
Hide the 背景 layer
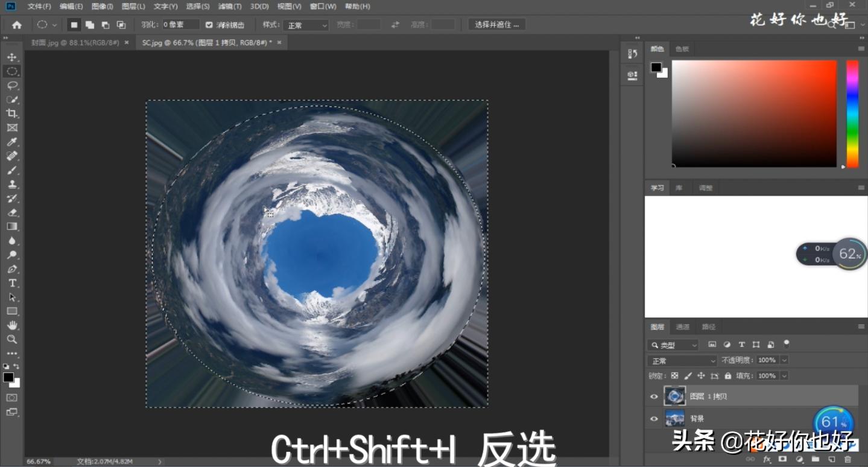coord(653,418)
